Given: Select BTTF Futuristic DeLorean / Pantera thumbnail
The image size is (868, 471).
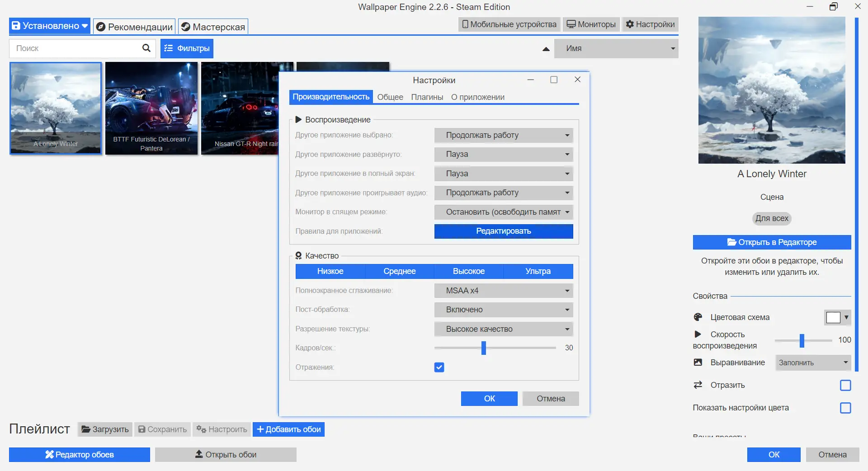Looking at the screenshot, I should pos(151,108).
